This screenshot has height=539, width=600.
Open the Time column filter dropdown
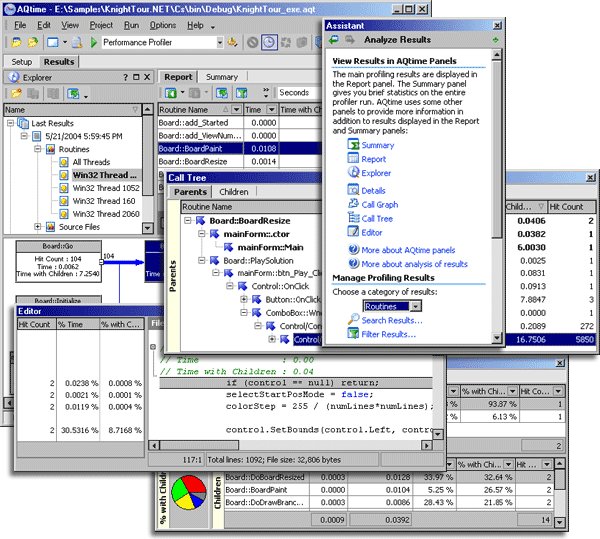tap(271, 110)
